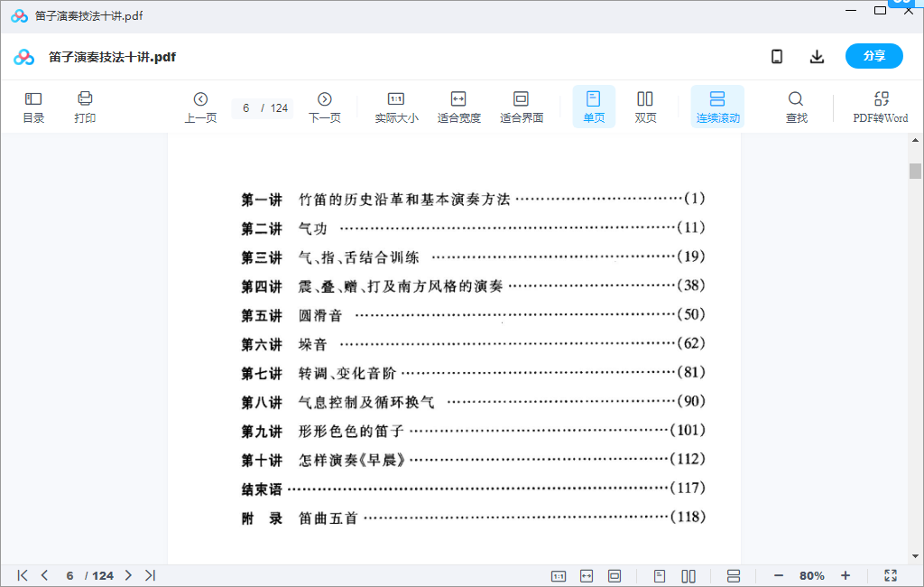This screenshot has height=587, width=924.
Task: Click the zoom in plus button
Action: coord(845,575)
